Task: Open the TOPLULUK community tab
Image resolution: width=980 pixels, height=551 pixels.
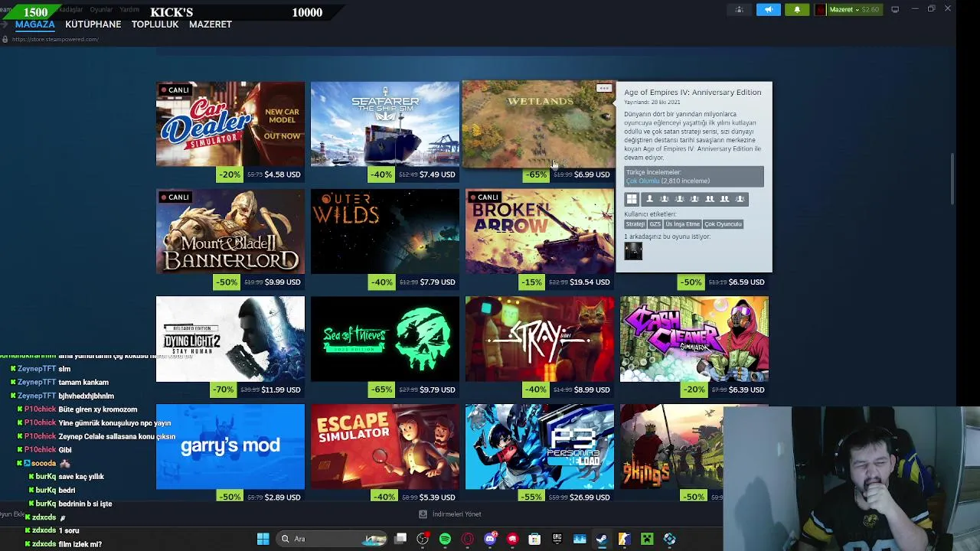Action: click(155, 24)
